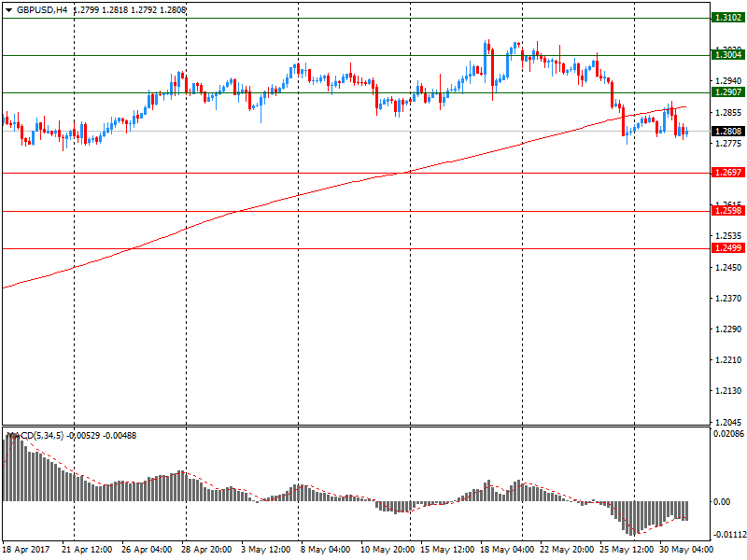Click the 15 May 12:00 time label

[447, 550]
